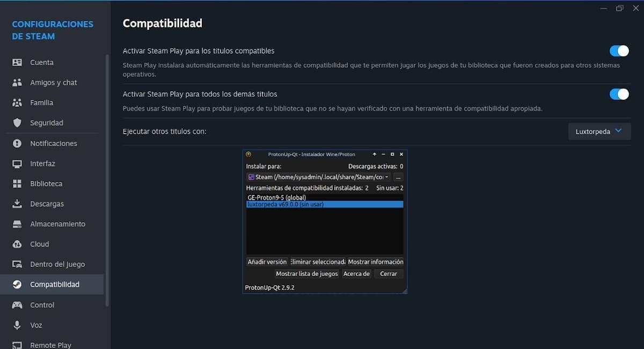This screenshot has width=644, height=349.
Task: Toggle Steam Play para todos los demás títulos
Action: [619, 94]
